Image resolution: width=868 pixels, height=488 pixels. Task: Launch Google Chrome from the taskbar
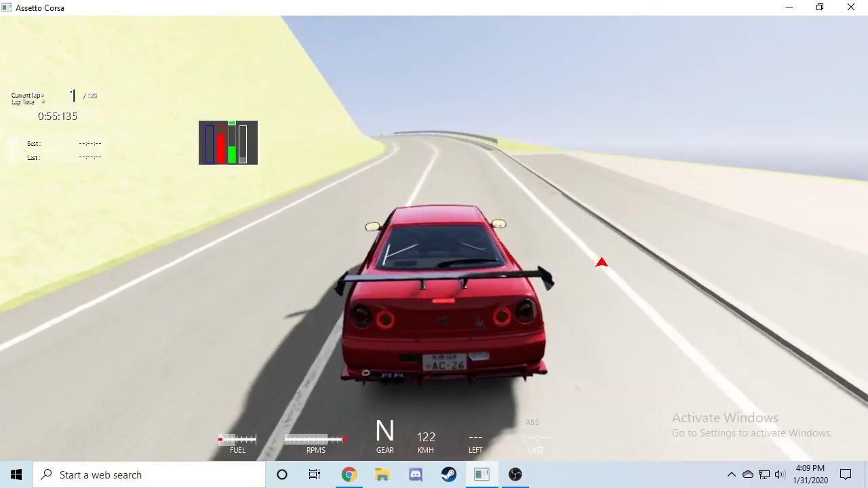349,474
